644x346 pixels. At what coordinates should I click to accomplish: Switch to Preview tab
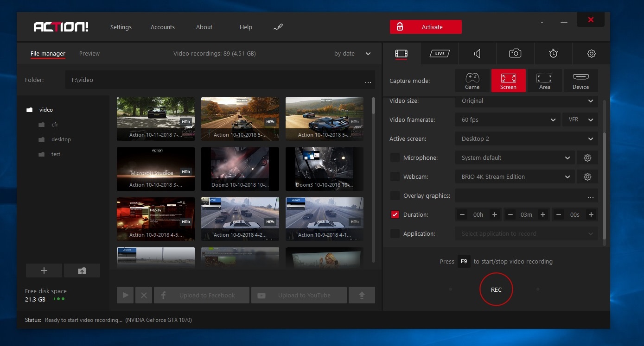click(x=89, y=54)
